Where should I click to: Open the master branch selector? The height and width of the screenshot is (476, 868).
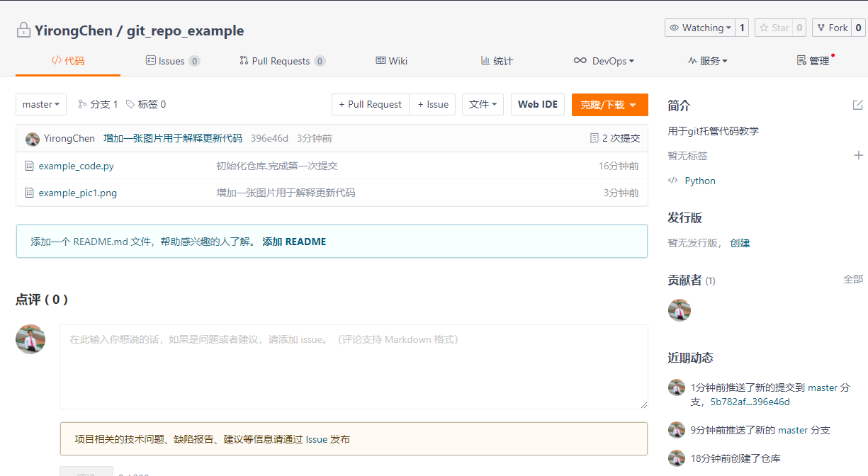tap(40, 104)
